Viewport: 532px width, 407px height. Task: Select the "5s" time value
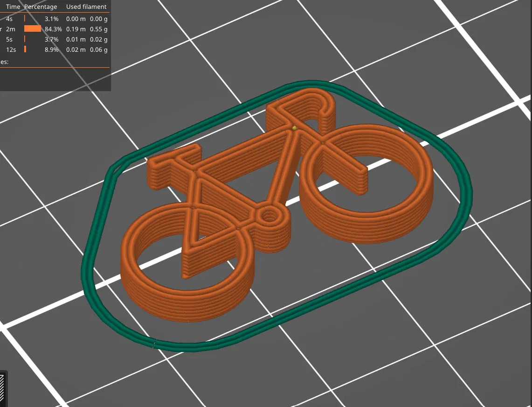coord(9,39)
